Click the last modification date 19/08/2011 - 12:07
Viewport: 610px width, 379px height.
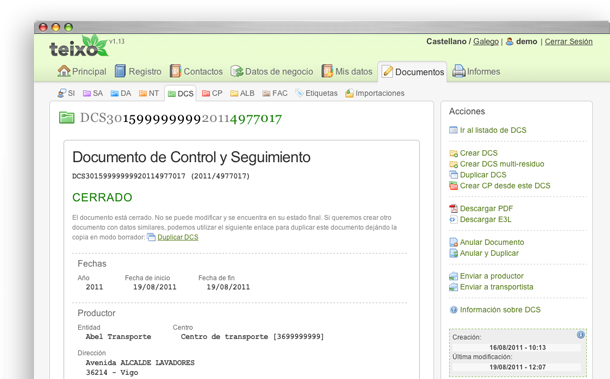517,367
